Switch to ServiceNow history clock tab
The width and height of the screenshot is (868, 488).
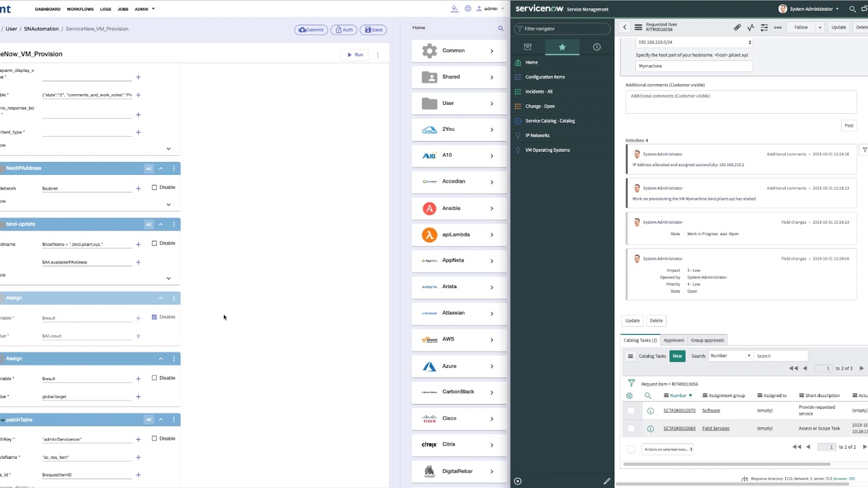pyautogui.click(x=597, y=47)
